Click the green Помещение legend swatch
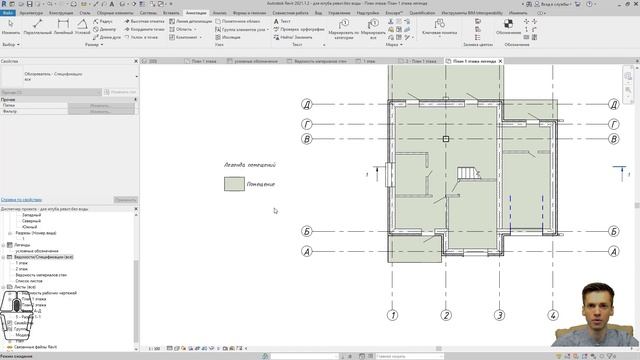The width and height of the screenshot is (640, 360). tap(234, 184)
